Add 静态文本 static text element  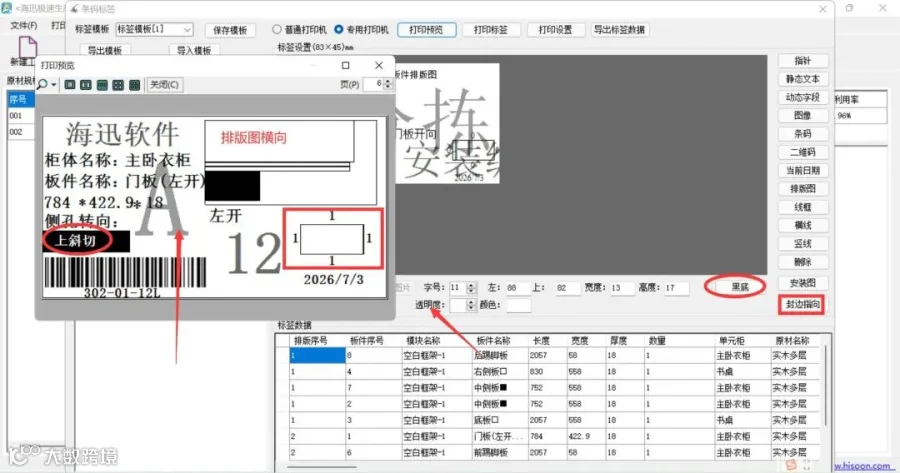point(802,79)
